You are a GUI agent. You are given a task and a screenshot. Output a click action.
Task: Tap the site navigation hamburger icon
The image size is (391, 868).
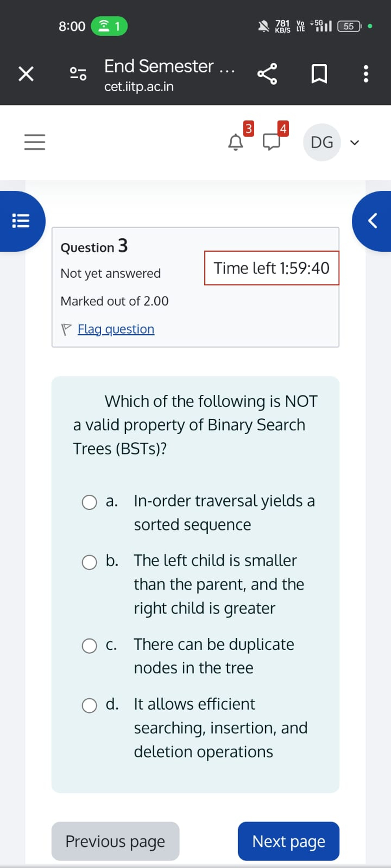tap(35, 141)
